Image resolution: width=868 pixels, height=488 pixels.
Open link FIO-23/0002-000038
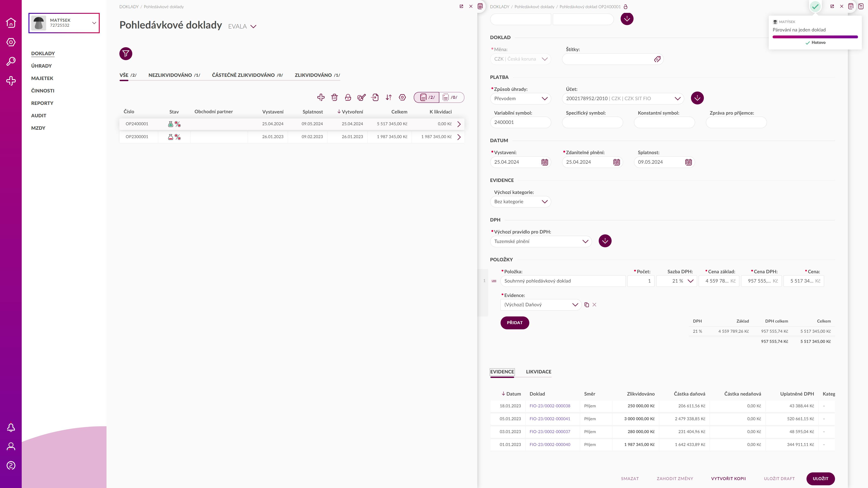click(x=550, y=406)
